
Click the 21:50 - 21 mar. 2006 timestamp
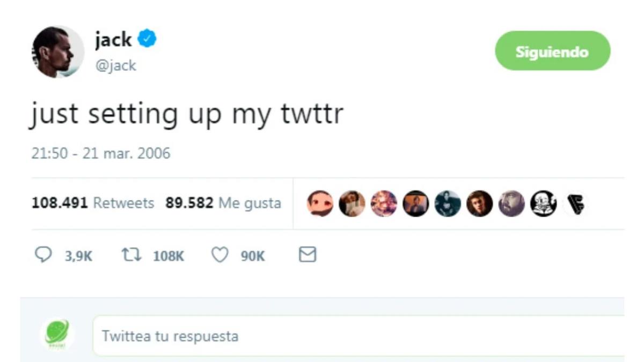pyautogui.click(x=100, y=154)
